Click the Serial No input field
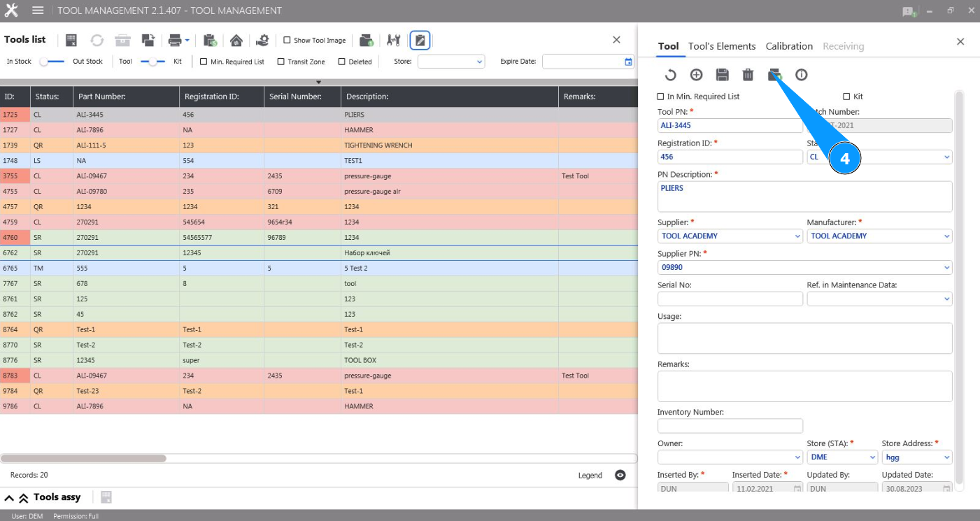Screen dimensions: 980x521 730,299
